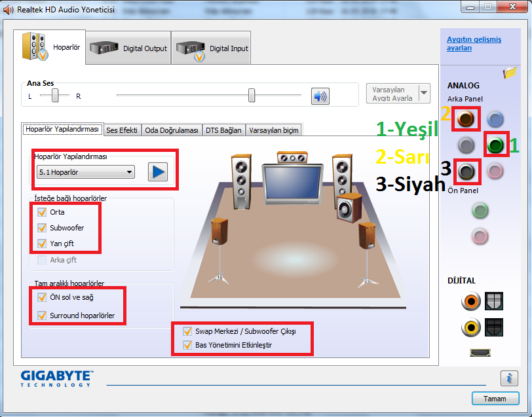The width and height of the screenshot is (532, 417).
Task: Select the Hoparlör Yapılandırması sub-tab
Action: coord(62,129)
